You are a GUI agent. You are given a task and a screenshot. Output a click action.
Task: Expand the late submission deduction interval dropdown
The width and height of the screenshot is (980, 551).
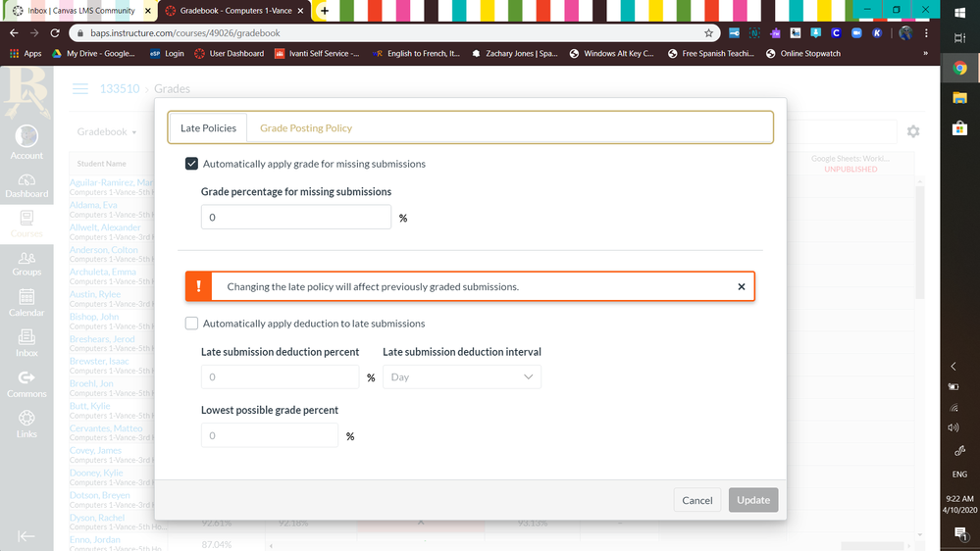(x=461, y=377)
